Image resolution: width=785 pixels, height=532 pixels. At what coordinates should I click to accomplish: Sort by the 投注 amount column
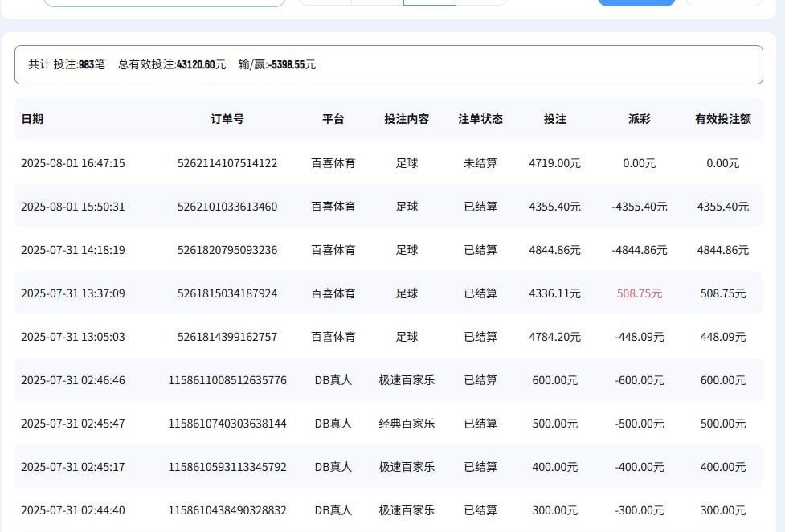coord(555,118)
